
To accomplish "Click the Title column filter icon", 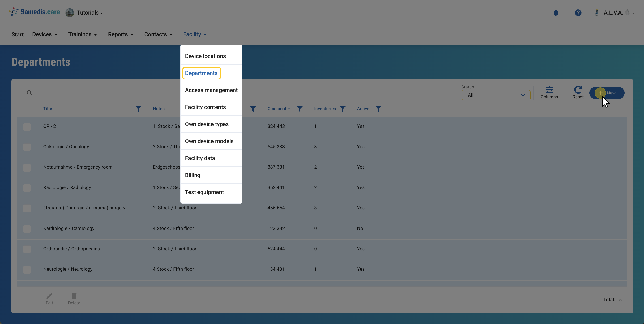I will (x=138, y=109).
